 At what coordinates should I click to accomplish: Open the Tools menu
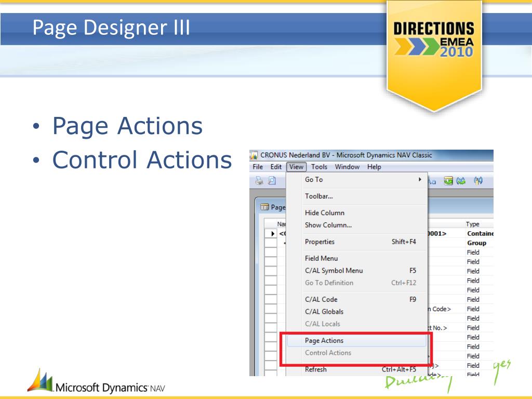tap(320, 167)
